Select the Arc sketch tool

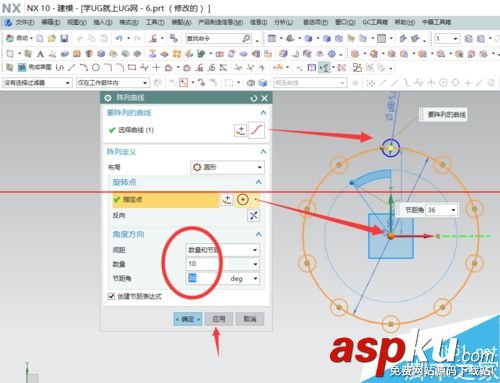(84, 68)
